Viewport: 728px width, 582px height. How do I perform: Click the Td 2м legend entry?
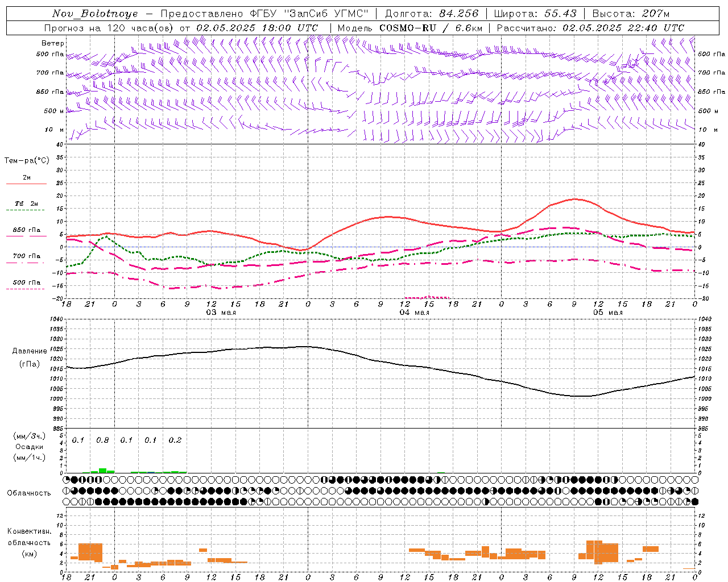26,203
